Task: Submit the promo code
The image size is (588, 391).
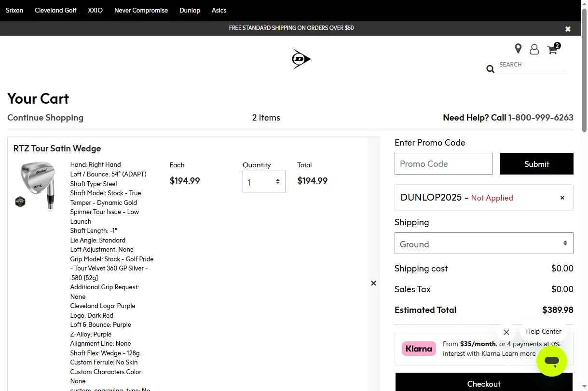Action: (537, 164)
